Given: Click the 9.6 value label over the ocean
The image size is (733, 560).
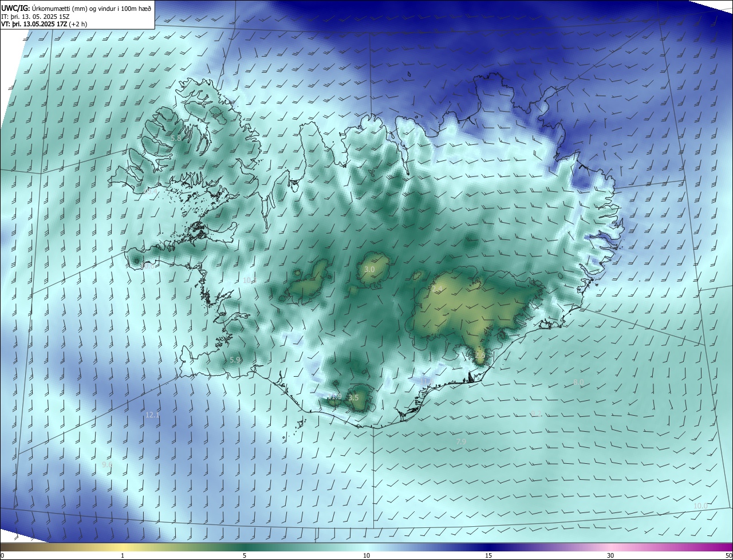Looking at the screenshot, I should click(107, 464).
